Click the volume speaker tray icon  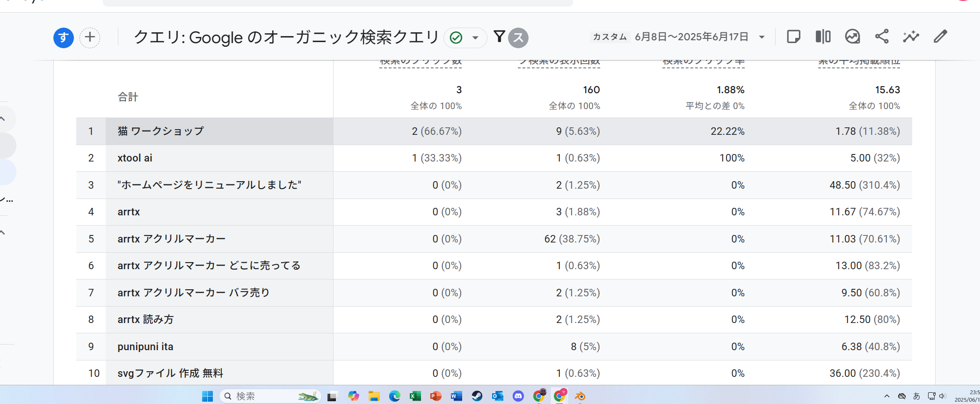click(x=942, y=396)
